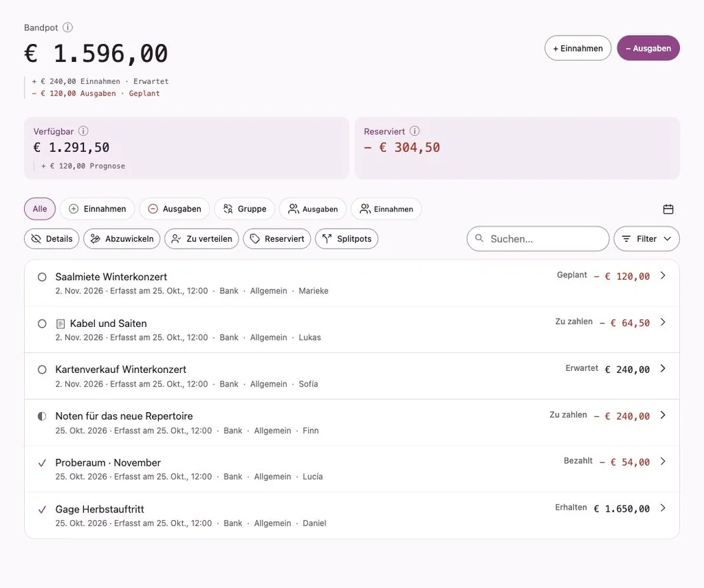Click the + € 120,00 Prognose line
Screen dimensions: 704x588
click(x=83, y=166)
